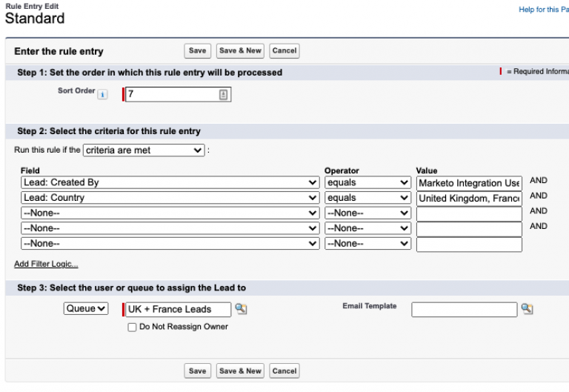Viewport: 569px width, 392px height.
Task: Open the fifth row operator dropdown
Action: click(367, 244)
